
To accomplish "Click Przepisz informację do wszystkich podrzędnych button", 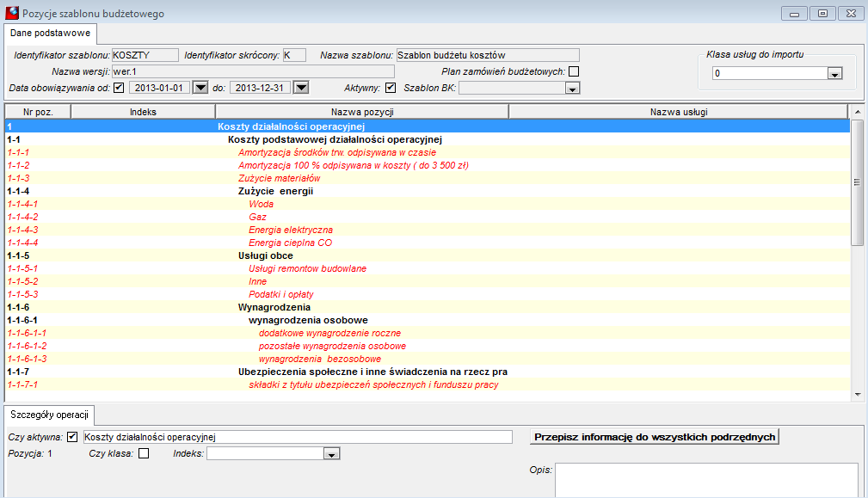I will [x=655, y=437].
